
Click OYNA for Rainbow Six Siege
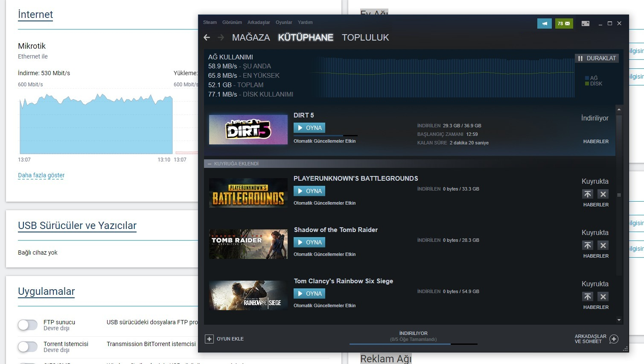pos(309,294)
